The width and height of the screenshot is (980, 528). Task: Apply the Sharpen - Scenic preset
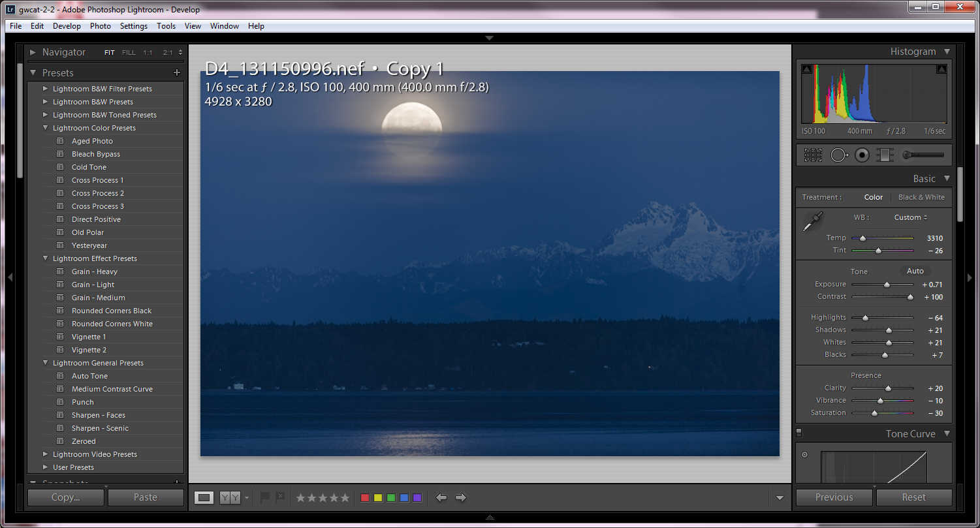[100, 428]
